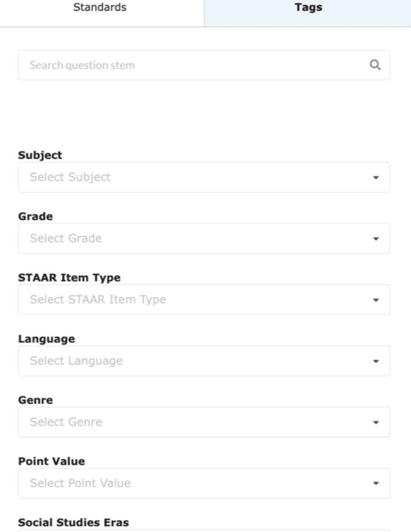Switch to the Standards tab
Screen dimensions: 411x532
tap(100, 8)
